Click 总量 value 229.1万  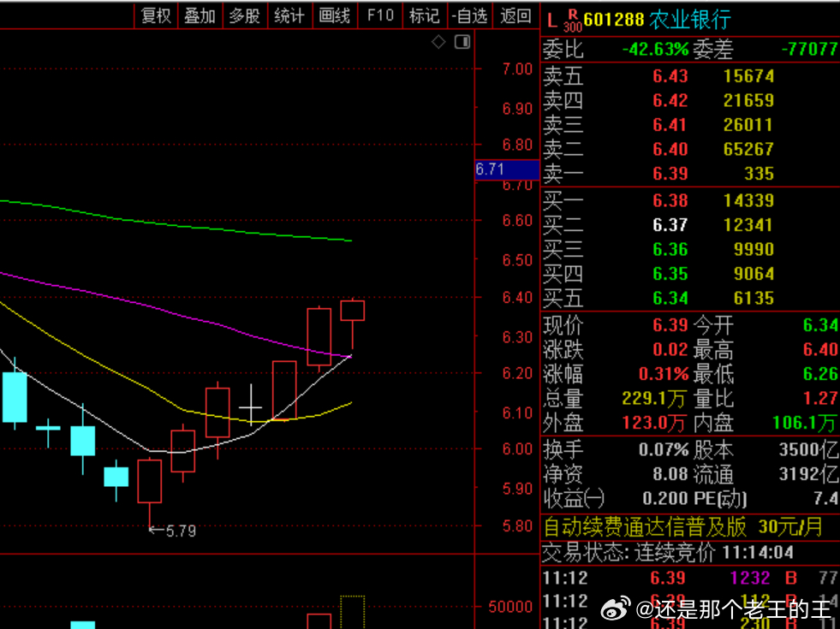[x=654, y=398]
